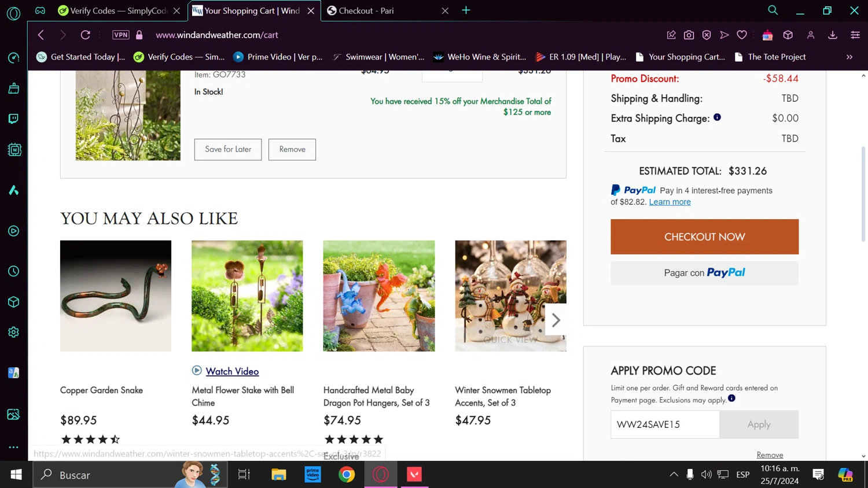Open File Explorer from the taskbar

pos(279,475)
